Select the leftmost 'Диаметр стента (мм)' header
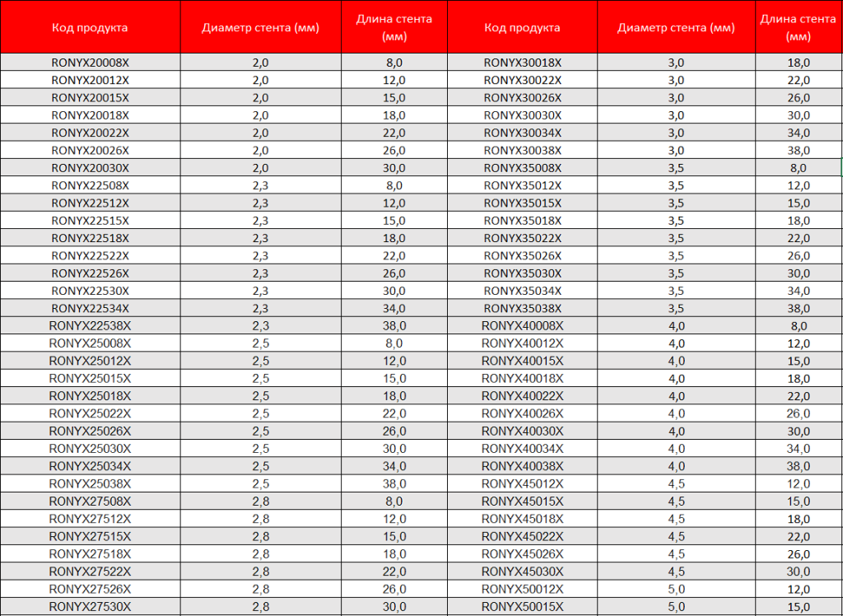Viewport: 843px width, 616px height. [x=260, y=27]
